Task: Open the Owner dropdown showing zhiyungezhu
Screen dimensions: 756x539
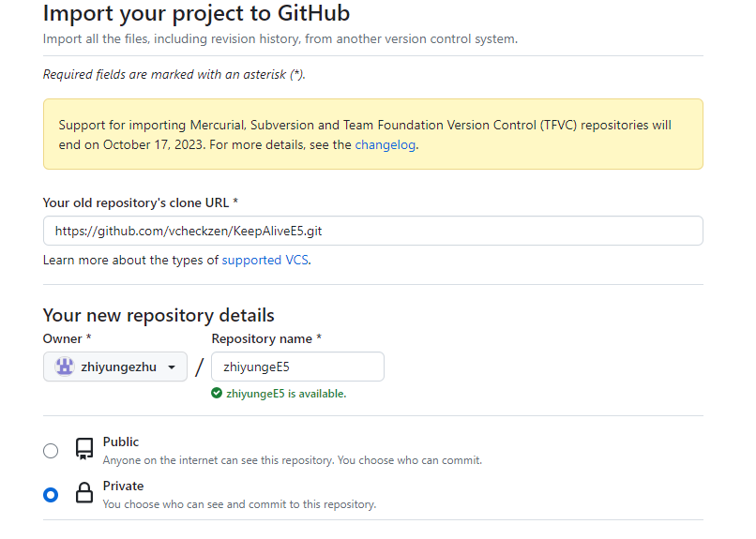Action: (x=115, y=367)
